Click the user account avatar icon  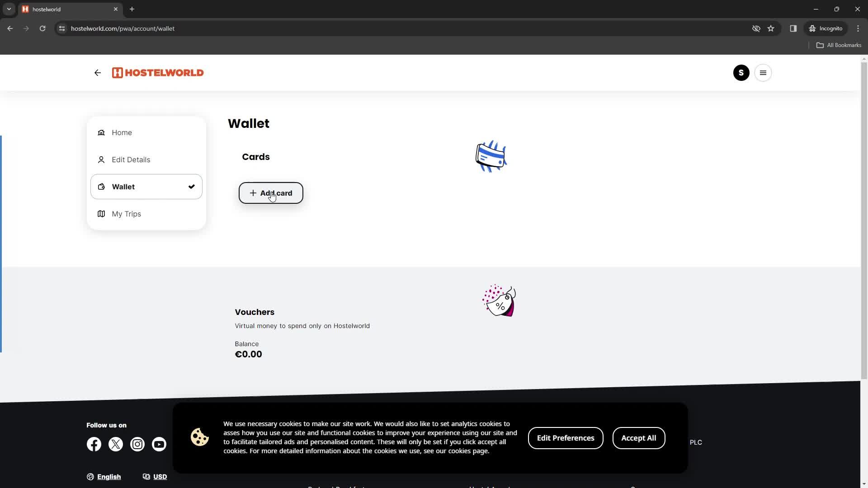[741, 73]
